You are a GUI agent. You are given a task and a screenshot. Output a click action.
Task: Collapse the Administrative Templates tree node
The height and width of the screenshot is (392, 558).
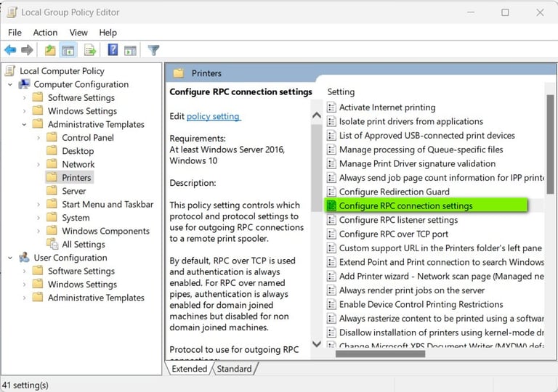coord(24,125)
